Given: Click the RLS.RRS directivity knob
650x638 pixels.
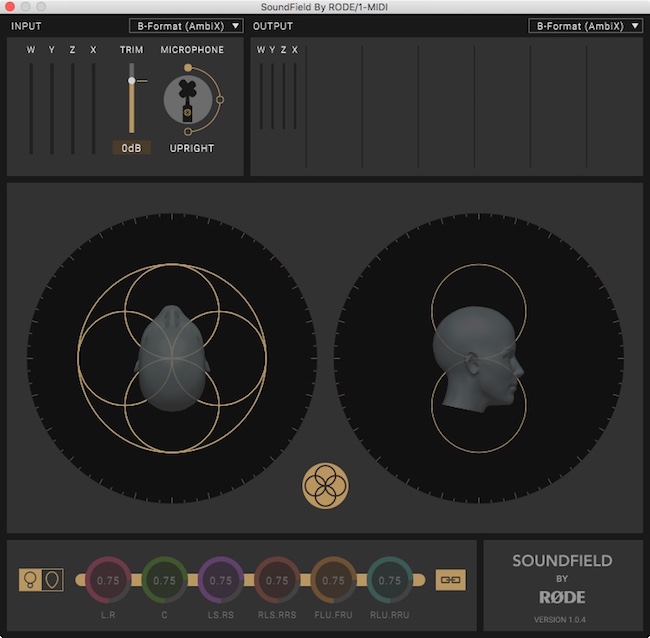Looking at the screenshot, I should [277, 580].
